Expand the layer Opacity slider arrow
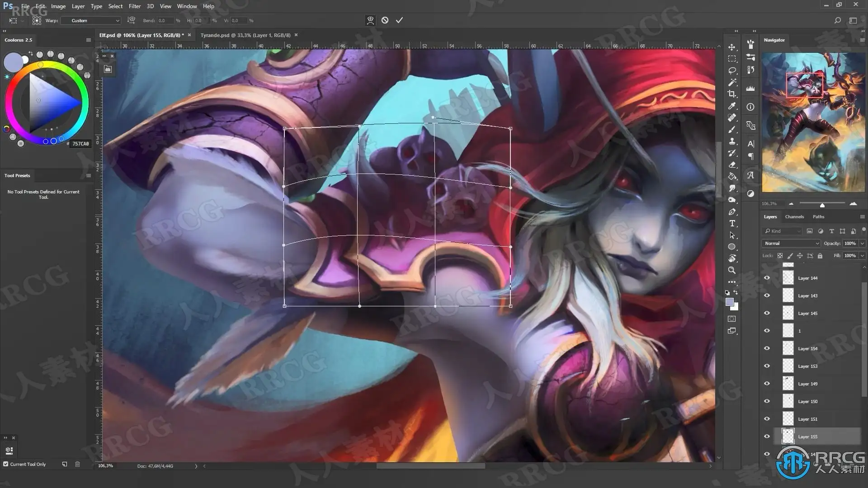The image size is (868, 488). tap(862, 243)
